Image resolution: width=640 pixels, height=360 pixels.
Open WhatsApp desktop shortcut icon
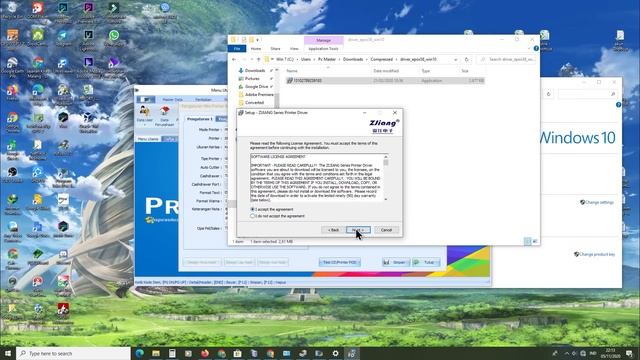pos(114,38)
